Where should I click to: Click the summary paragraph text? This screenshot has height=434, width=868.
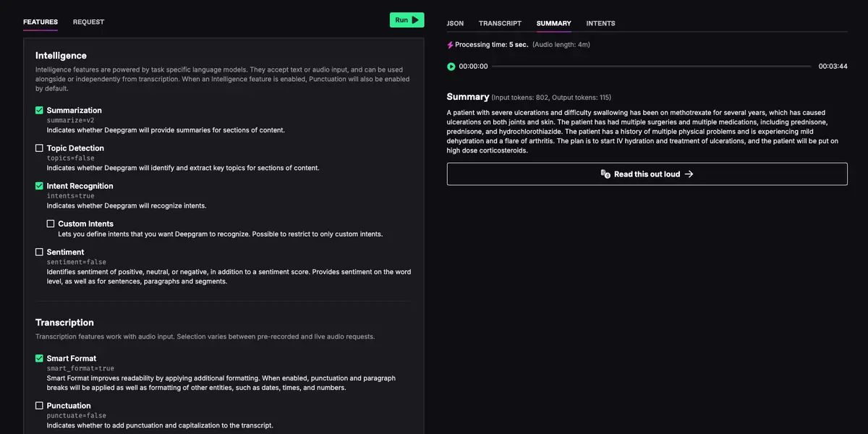(x=644, y=132)
